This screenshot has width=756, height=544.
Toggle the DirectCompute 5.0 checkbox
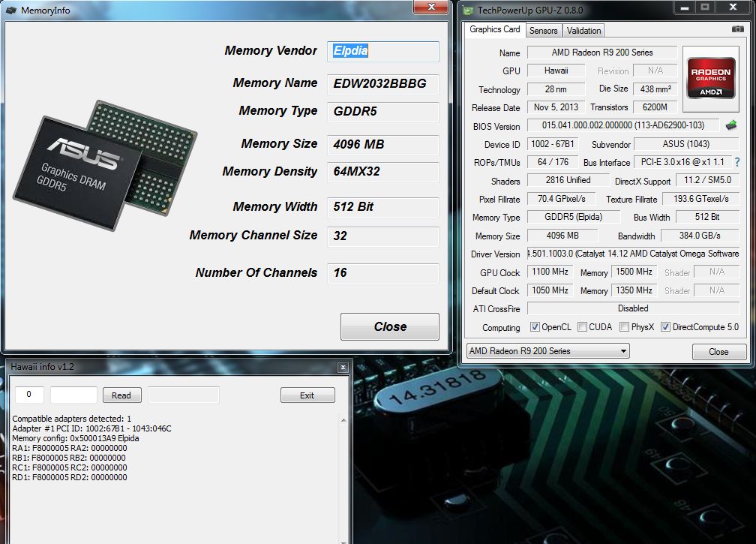pyautogui.click(x=665, y=327)
